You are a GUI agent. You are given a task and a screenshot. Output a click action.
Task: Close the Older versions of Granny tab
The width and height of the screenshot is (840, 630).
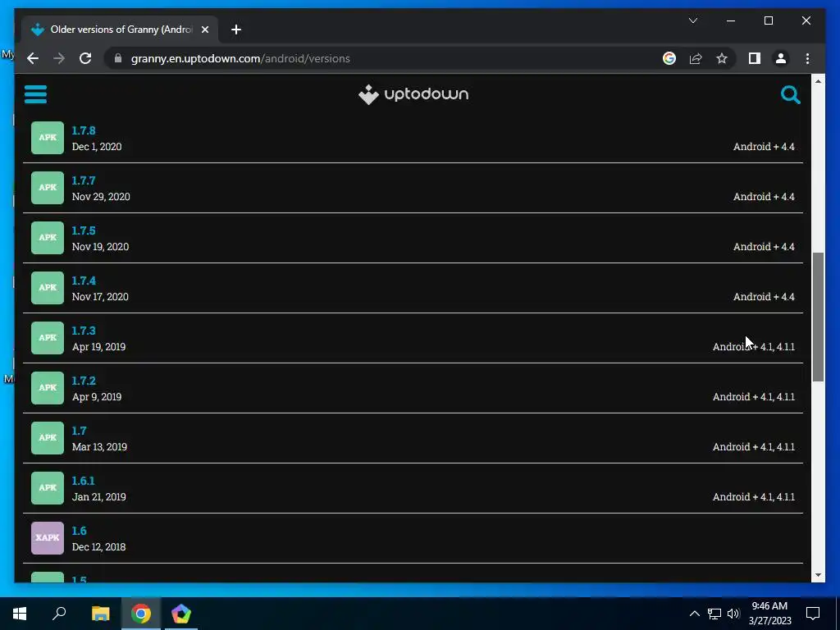point(204,30)
